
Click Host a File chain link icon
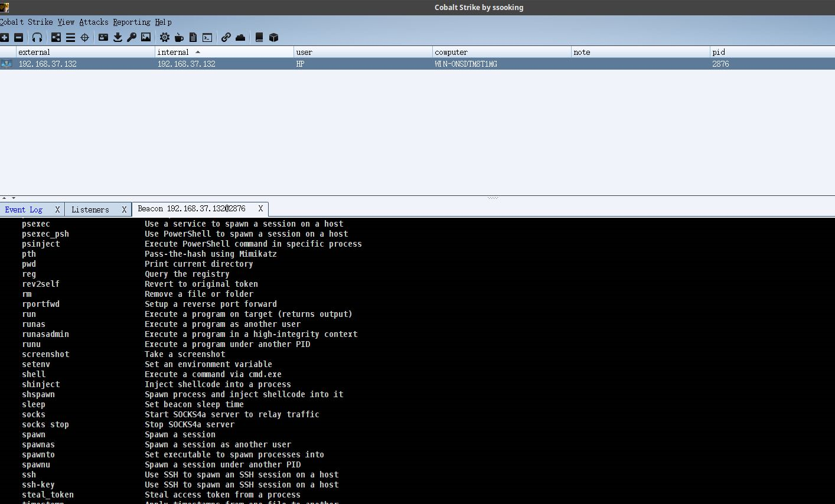(226, 37)
